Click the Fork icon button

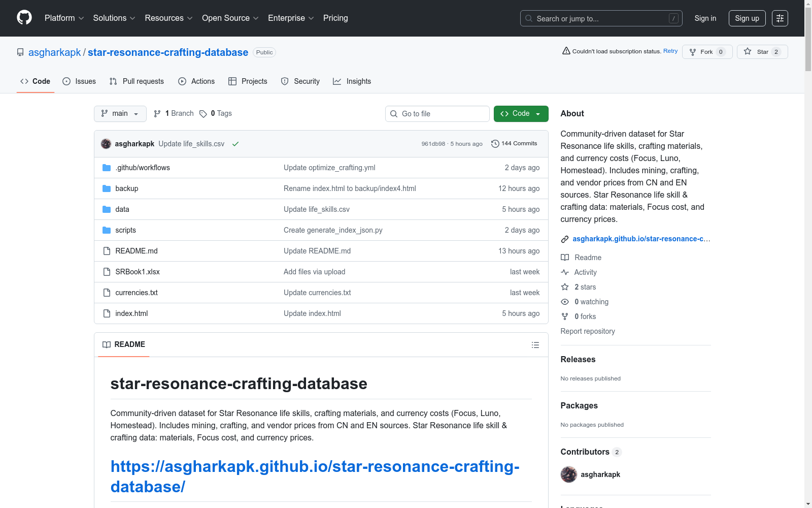[707, 52]
